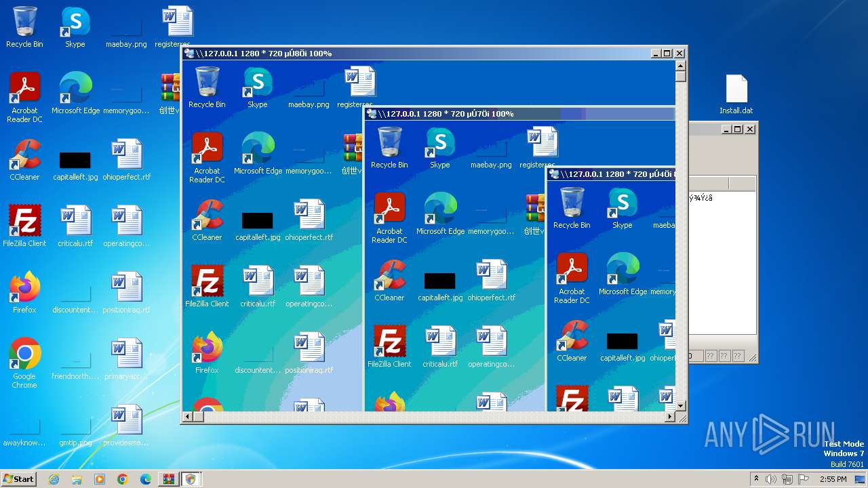Click criticalu.rtf in outermost remote window
The height and width of the screenshot is (488, 868).
tap(258, 287)
